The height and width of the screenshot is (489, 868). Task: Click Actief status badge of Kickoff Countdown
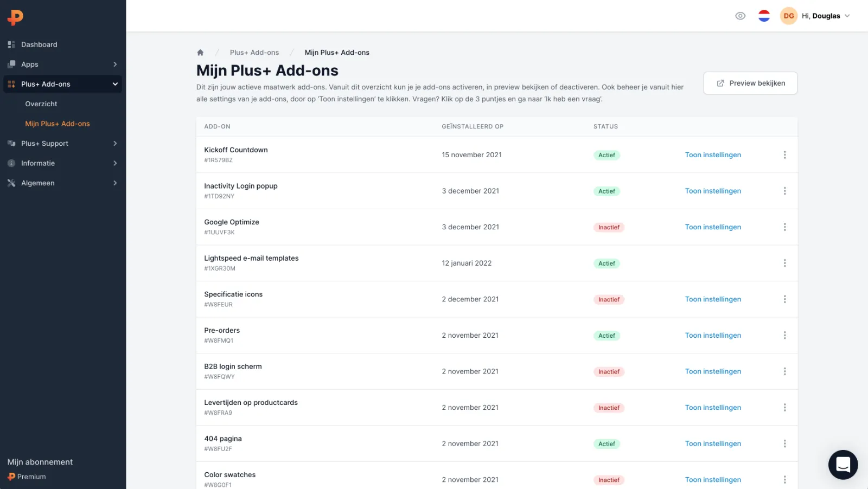pos(607,155)
